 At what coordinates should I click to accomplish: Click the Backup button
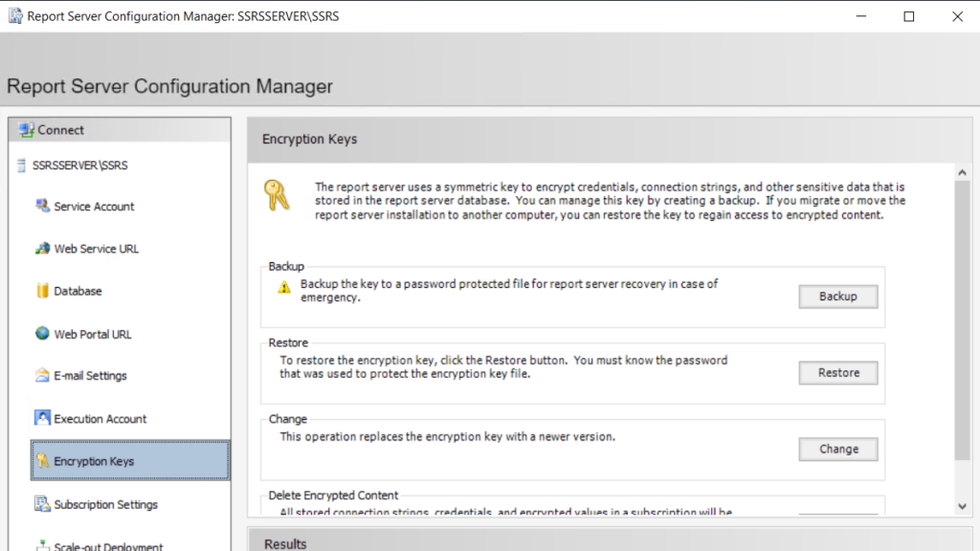(x=838, y=297)
